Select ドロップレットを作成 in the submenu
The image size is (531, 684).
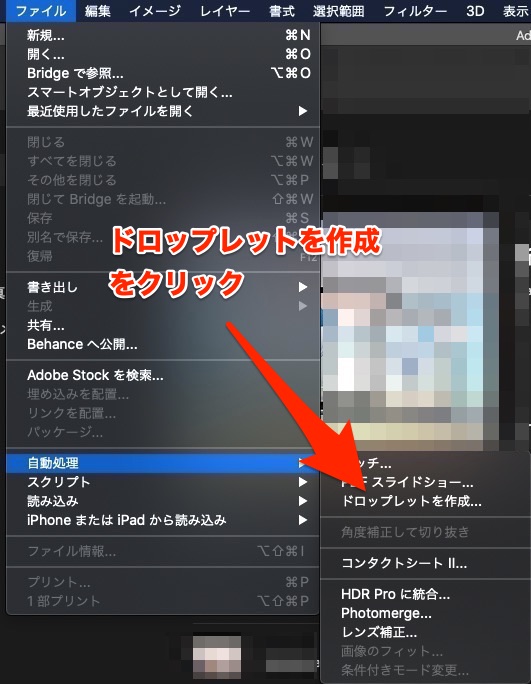(x=411, y=501)
